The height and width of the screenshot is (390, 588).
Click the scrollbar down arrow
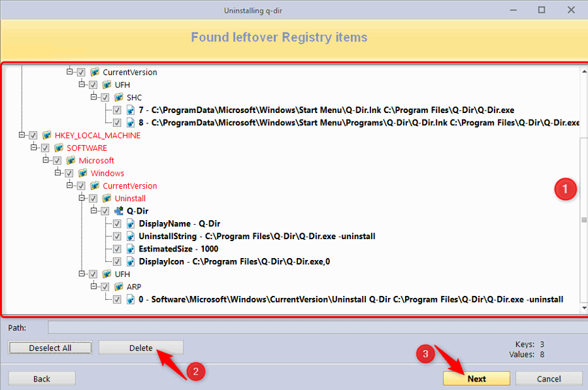coord(584,308)
